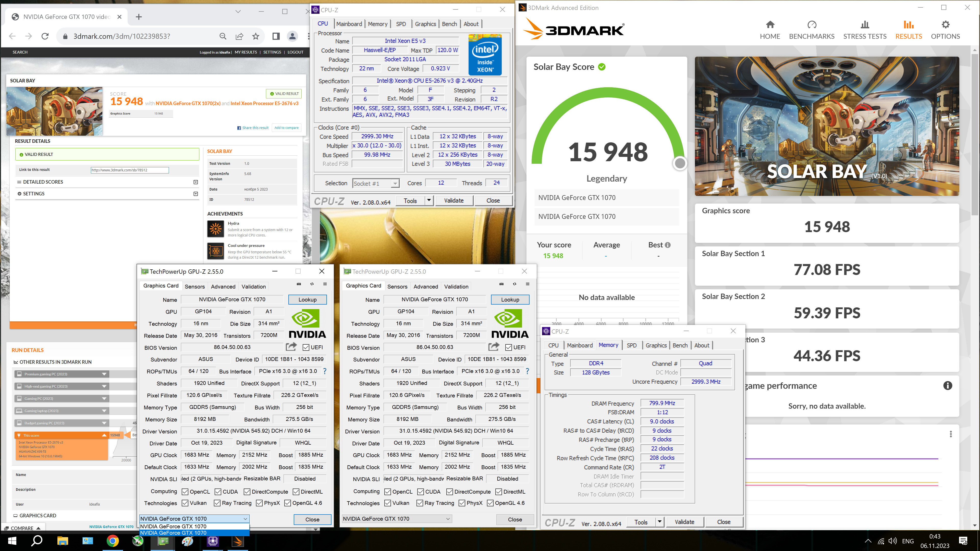The image size is (980, 551).
Task: Toggle the Vulkan checkbox in left GPU-Z
Action: [x=185, y=503]
